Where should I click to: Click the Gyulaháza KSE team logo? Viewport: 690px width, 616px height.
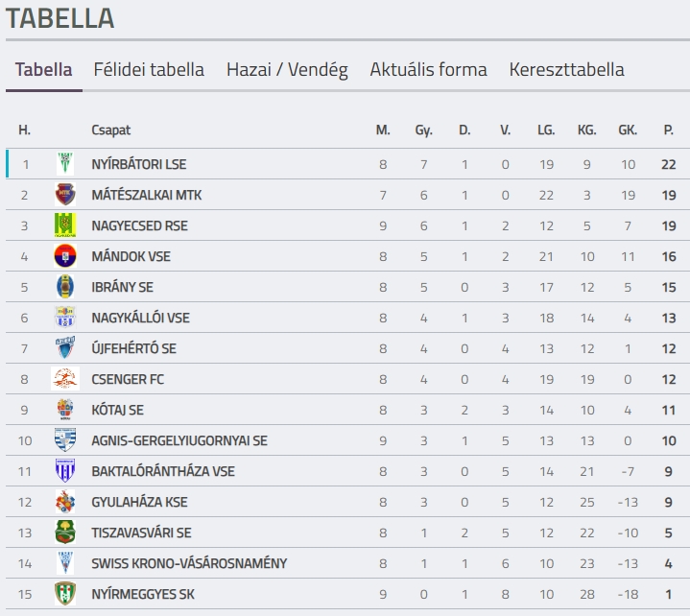tap(64, 502)
